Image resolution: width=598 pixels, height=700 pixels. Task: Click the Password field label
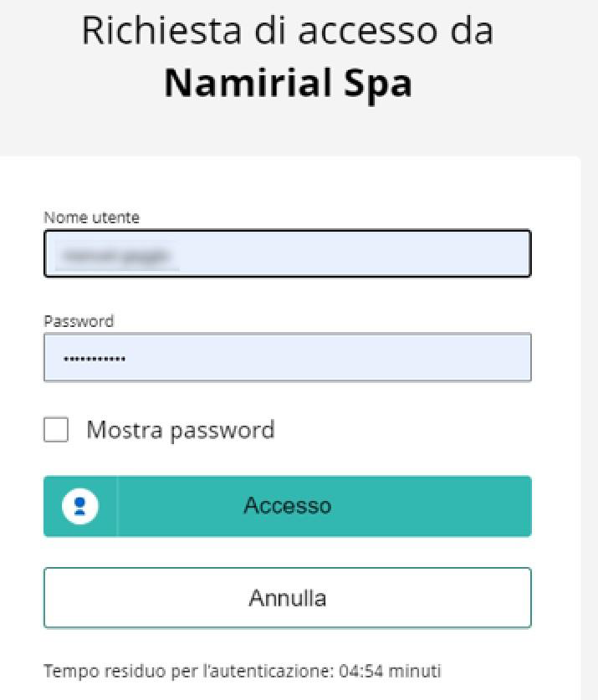[79, 321]
